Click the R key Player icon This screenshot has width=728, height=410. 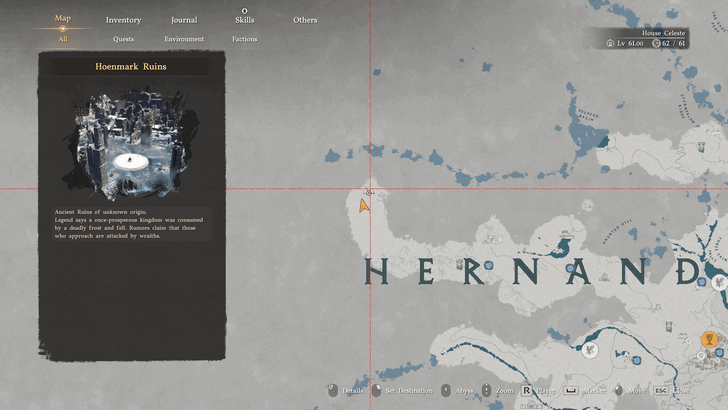click(526, 391)
